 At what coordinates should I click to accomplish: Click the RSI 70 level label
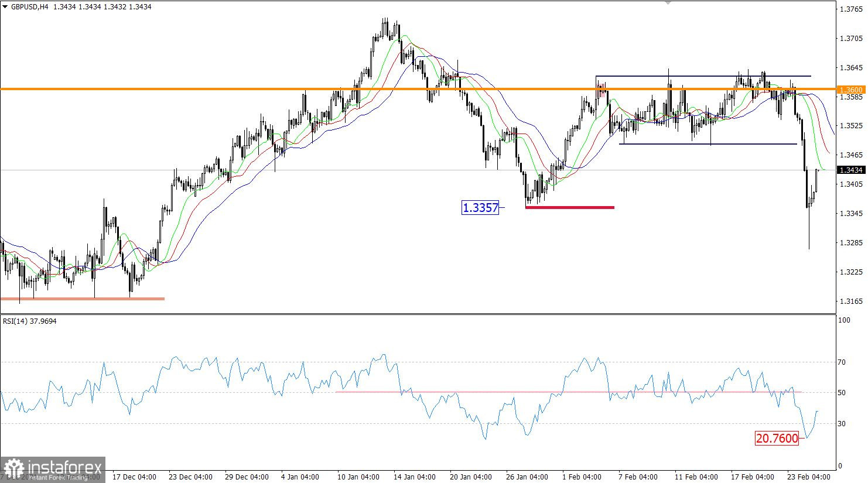point(841,362)
